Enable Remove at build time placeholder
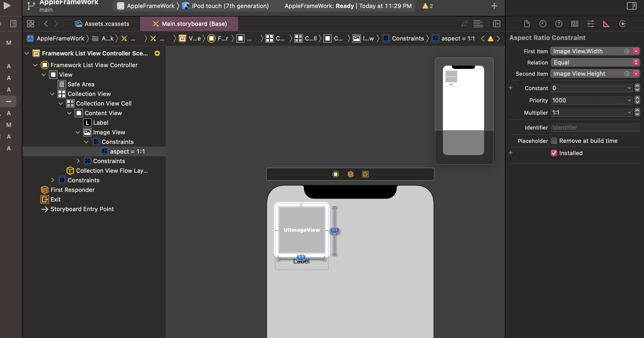Screen dimensions: 644x338 pyautogui.click(x=554, y=141)
